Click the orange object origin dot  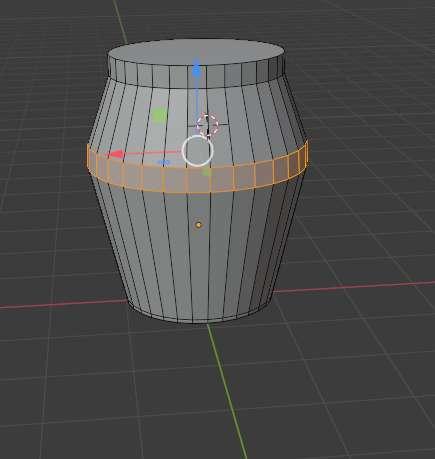[x=199, y=224]
